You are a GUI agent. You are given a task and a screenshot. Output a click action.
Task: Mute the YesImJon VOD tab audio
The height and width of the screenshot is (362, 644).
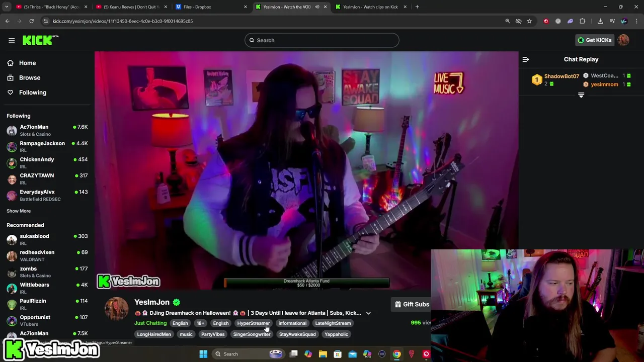(317, 7)
